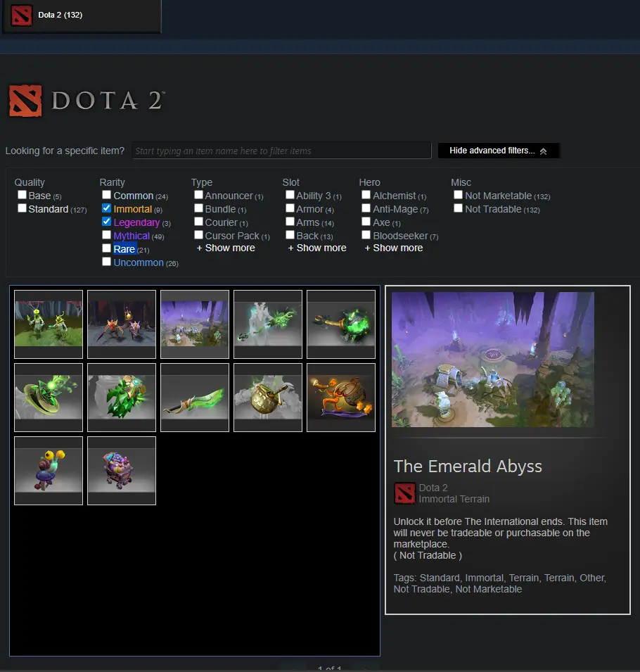Check the Bloodseeker hero filter
Viewport: 640px width, 672px height.
click(366, 235)
